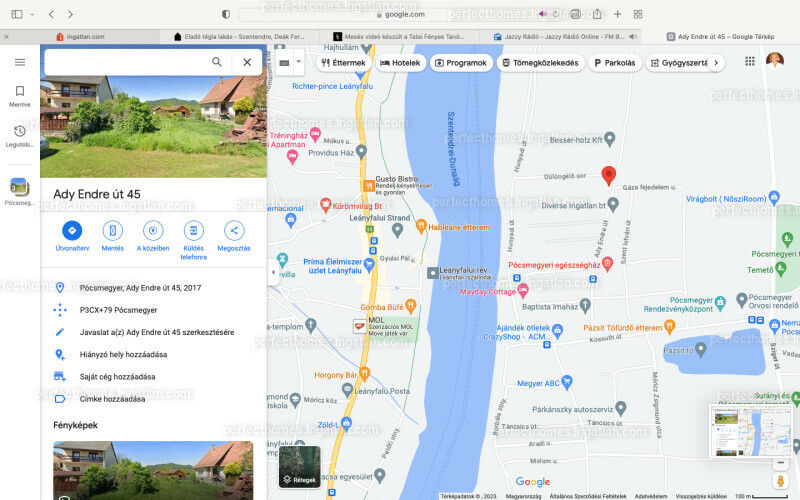The width and height of the screenshot is (800, 500).
Task: Click the Megosztás share icon
Action: 234,231
